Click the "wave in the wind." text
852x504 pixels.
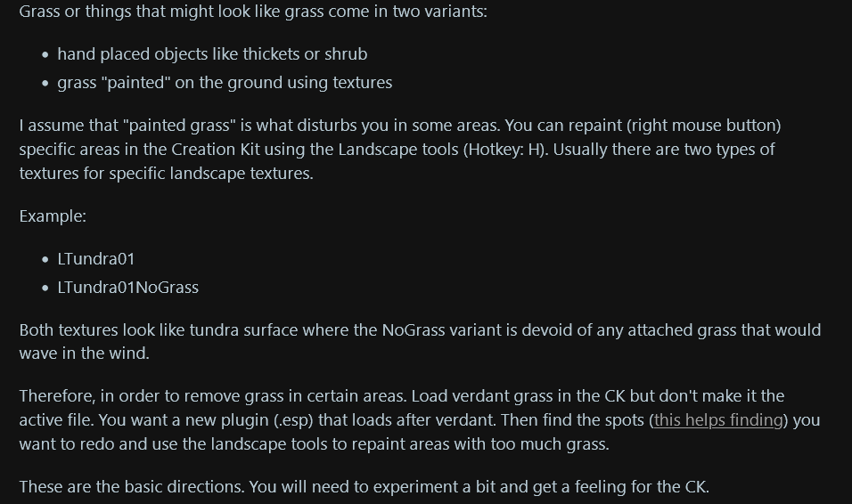84,354
